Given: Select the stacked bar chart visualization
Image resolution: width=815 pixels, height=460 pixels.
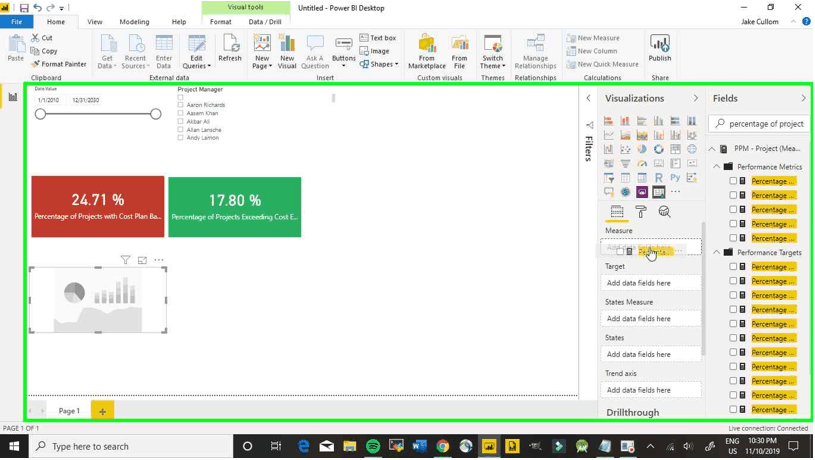Looking at the screenshot, I should [x=609, y=121].
